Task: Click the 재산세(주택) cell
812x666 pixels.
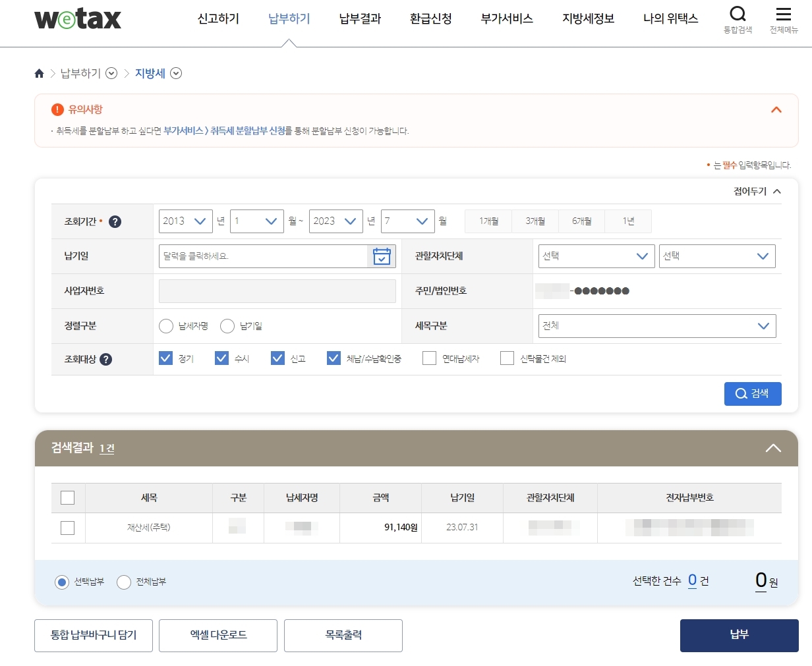Action: [x=149, y=528]
